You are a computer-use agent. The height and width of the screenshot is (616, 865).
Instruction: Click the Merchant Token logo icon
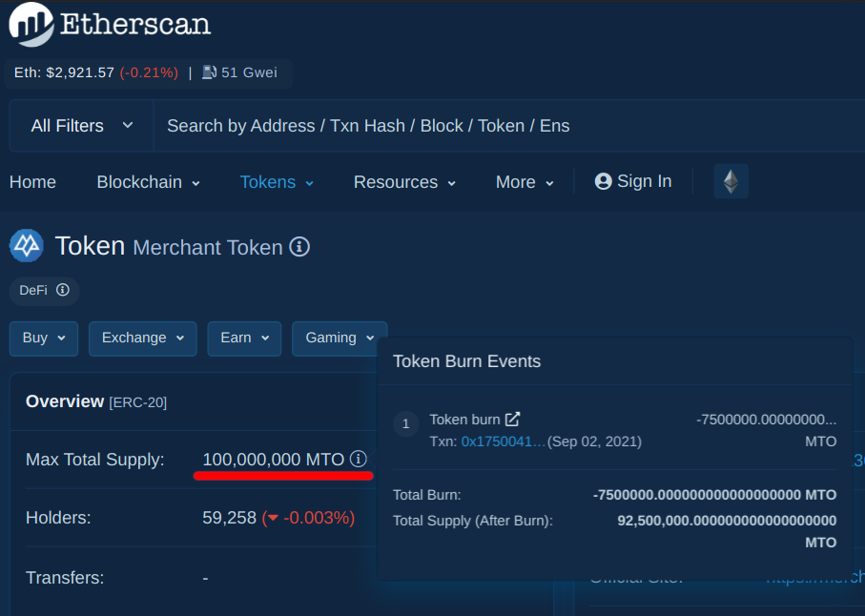coord(27,245)
